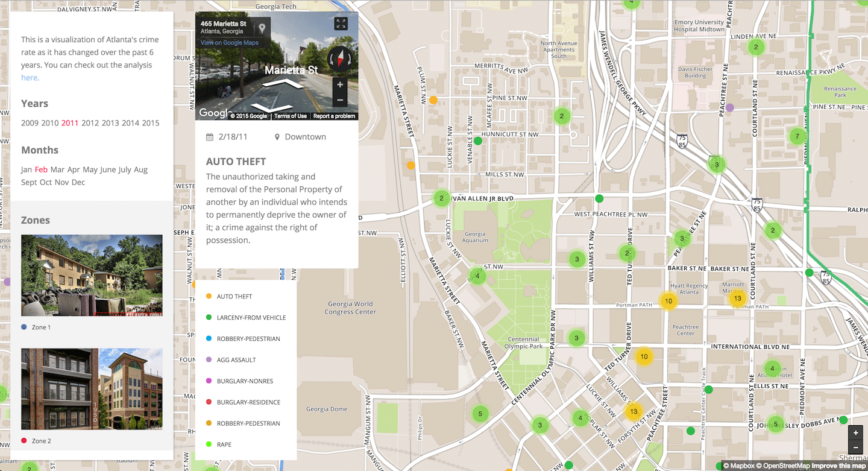Click the BURGLARY-RESIDENCE legend entry
The height and width of the screenshot is (471, 868).
pos(243,402)
